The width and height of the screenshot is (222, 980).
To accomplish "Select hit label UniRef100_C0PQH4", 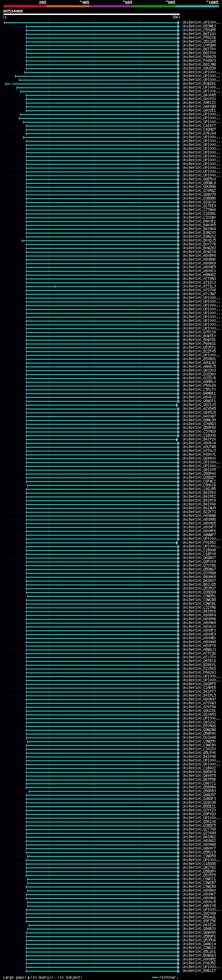I will (199, 45).
